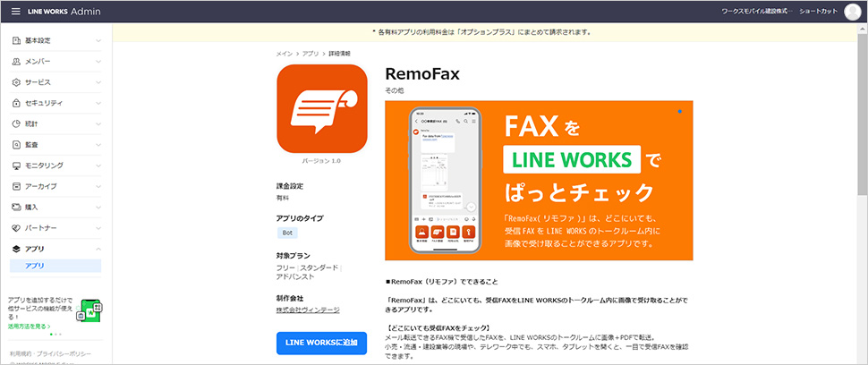Click the 基本設定 sidebar icon
Viewport: 868px width, 365px height.
[16, 41]
